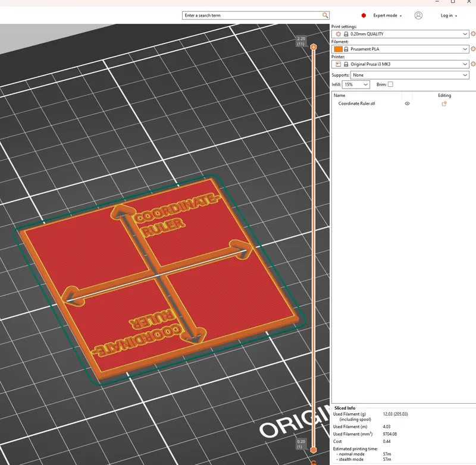476x465 pixels.
Task: Expand the Original Prusa i3 MK3 printer dropdown
Action: [465, 64]
